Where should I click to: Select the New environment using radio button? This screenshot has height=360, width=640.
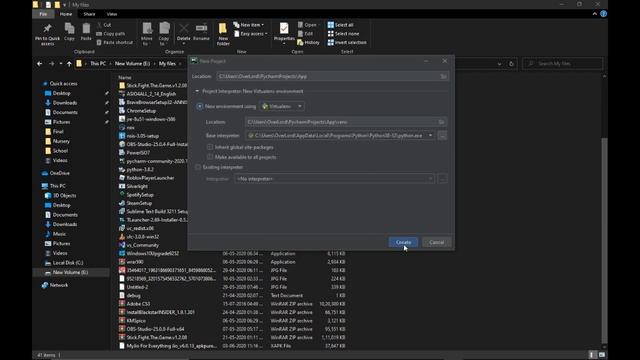pos(200,106)
